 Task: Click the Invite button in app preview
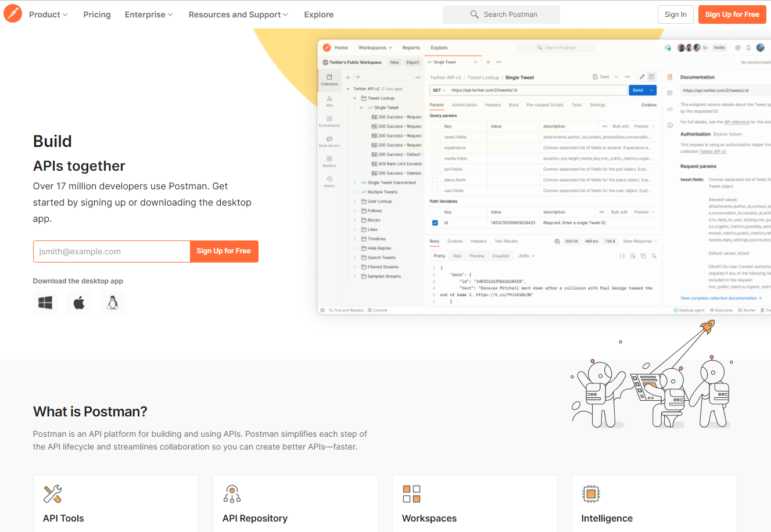pyautogui.click(x=719, y=48)
